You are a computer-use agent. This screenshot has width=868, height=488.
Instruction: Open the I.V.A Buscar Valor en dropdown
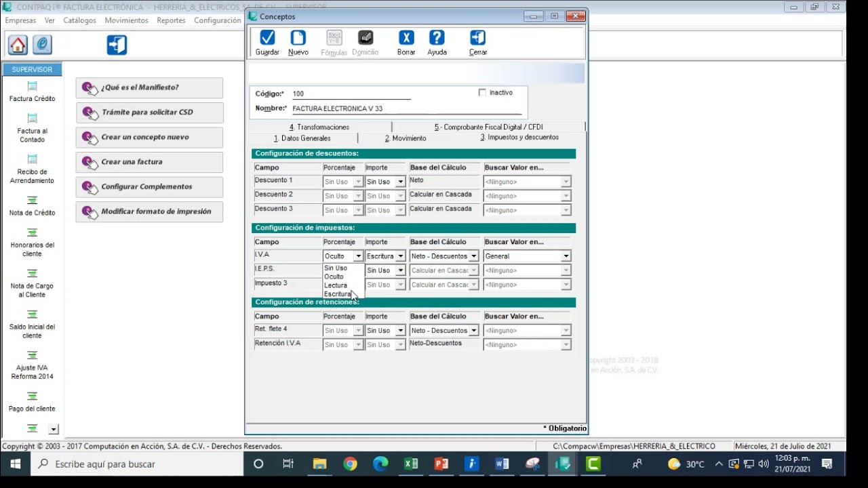coord(566,256)
